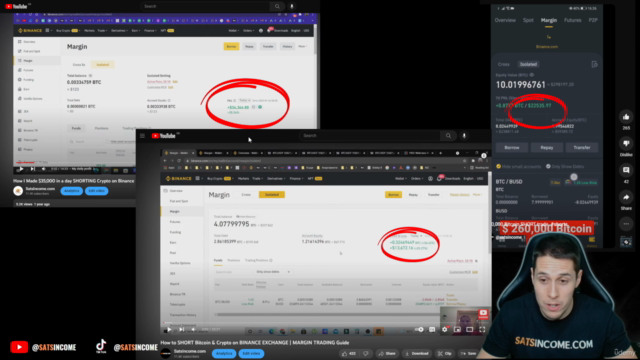Open the Only show debts dropdown in center page

[273, 272]
